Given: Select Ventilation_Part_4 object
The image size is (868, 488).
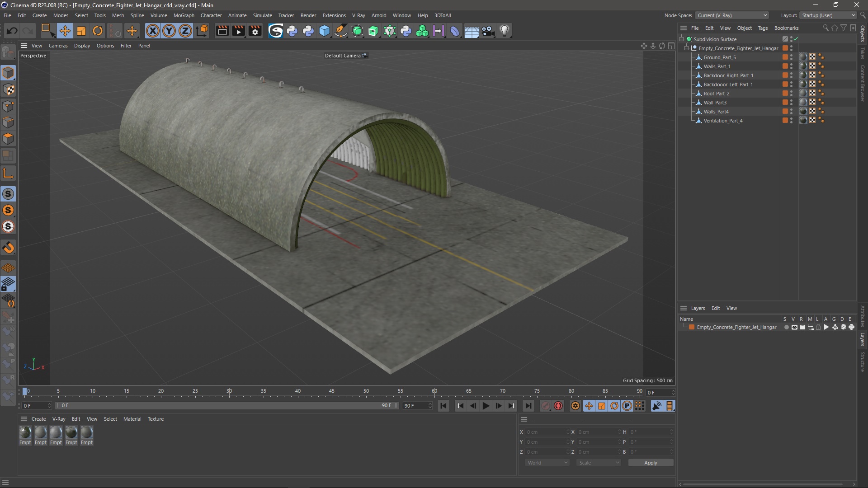Looking at the screenshot, I should point(723,121).
